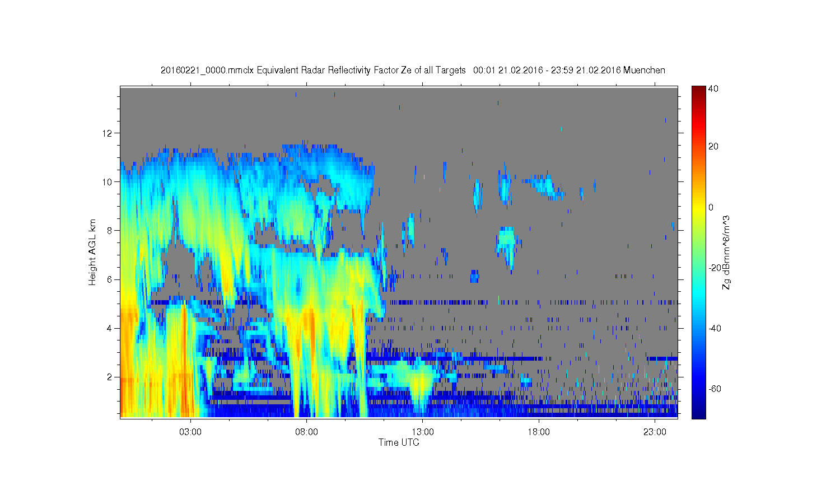
Task: Click the 03:00 time tick label
Action: point(190,432)
